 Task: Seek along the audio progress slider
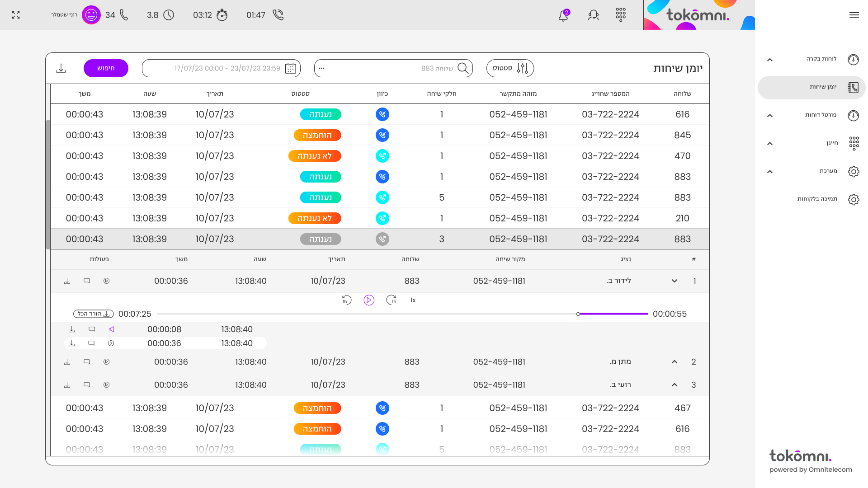click(402, 314)
